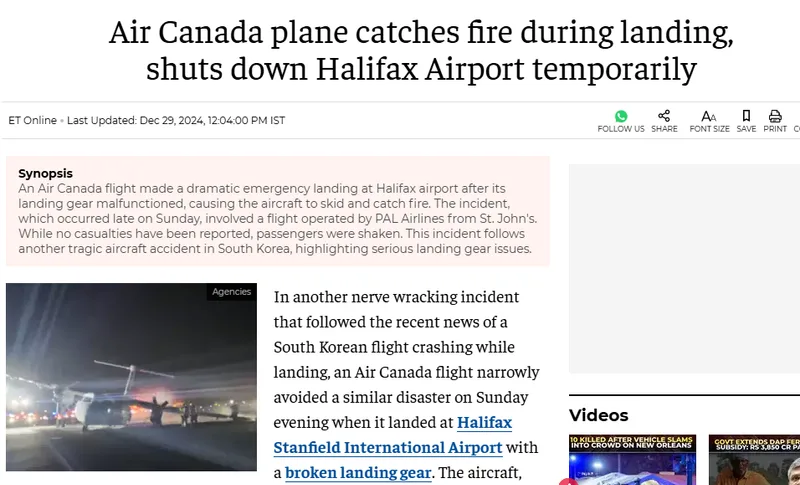The width and height of the screenshot is (800, 485).
Task: Click the ET Online author byline
Action: 33,120
